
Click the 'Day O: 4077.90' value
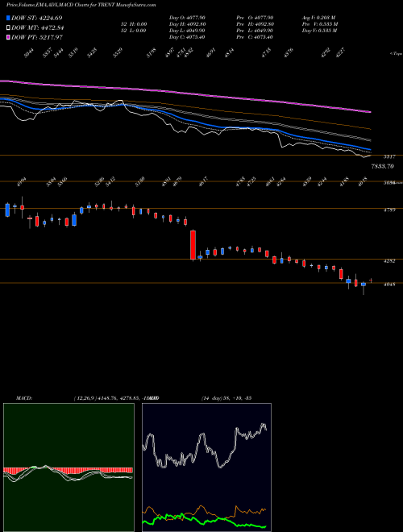point(187,18)
